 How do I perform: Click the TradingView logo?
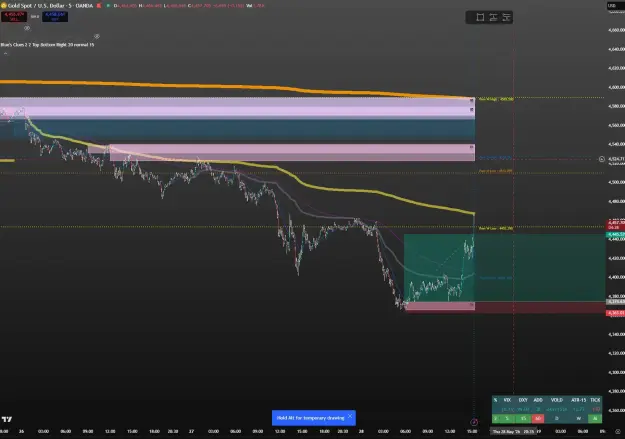(x=7, y=419)
